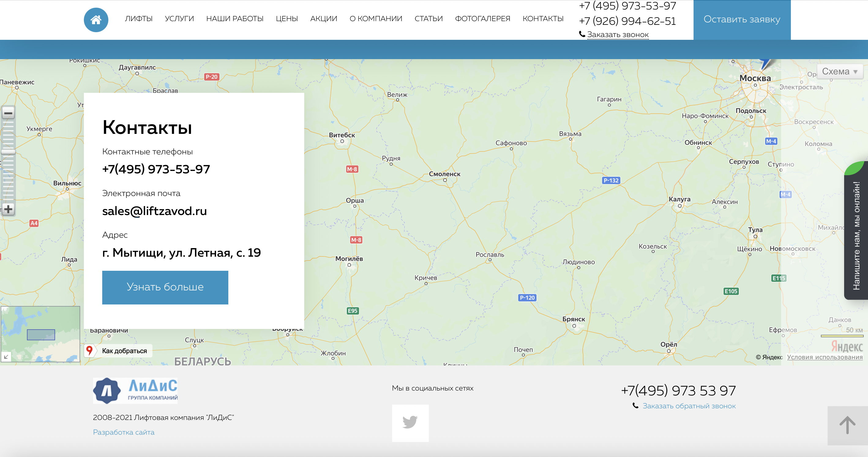The image size is (868, 457).
Task: Click the Заказать звонок link in header
Action: (618, 35)
